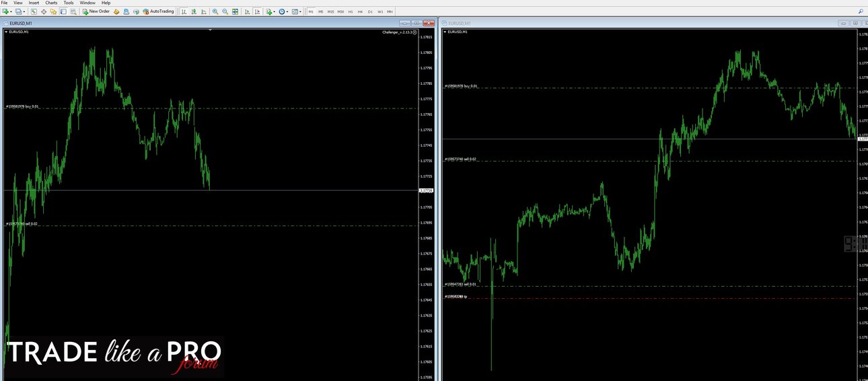Open the Profiles toolbar icon
Image resolution: width=868 pixels, height=381 pixels.
tap(19, 11)
